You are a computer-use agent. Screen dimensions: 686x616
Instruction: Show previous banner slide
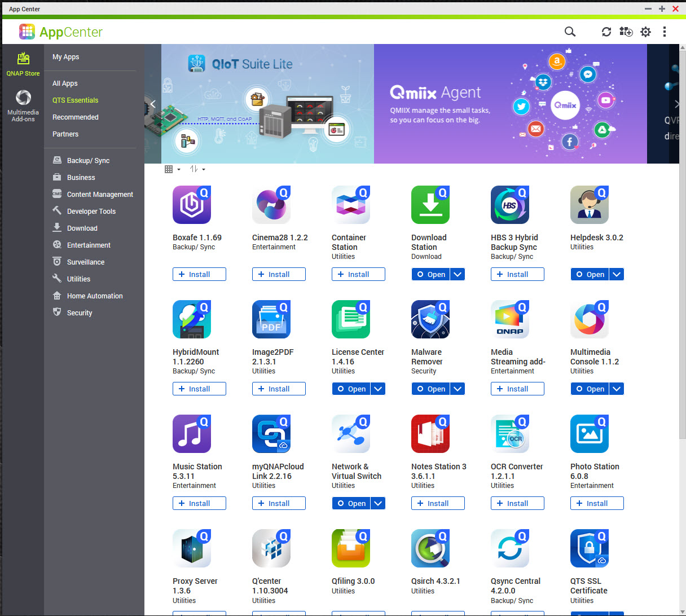(153, 104)
